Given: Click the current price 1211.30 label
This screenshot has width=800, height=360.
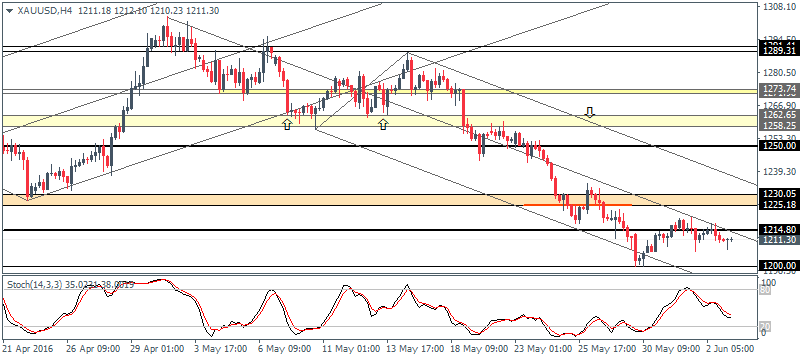Looking at the screenshot, I should (779, 240).
